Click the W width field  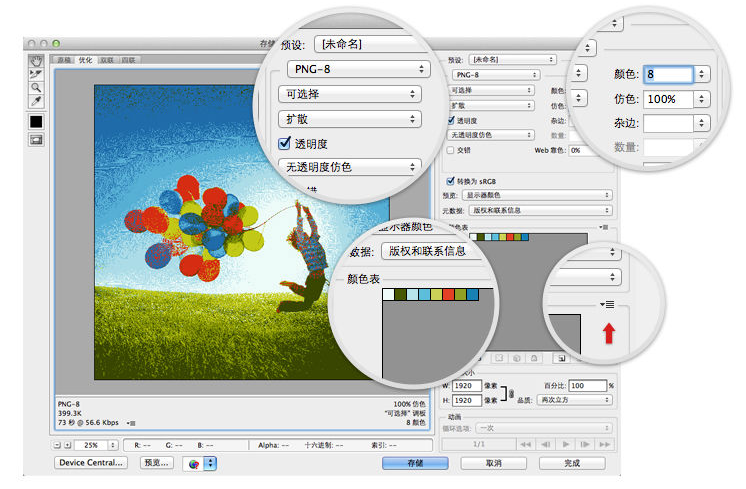click(x=466, y=386)
